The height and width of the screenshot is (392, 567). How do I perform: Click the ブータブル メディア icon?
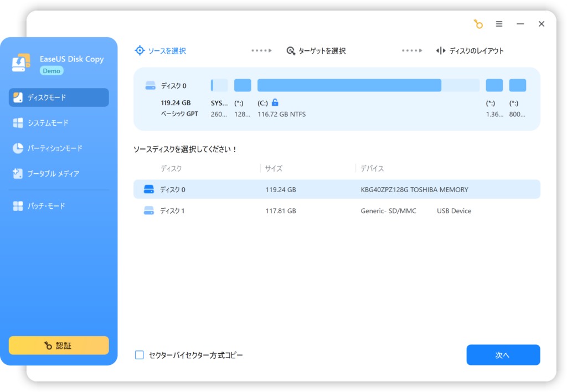point(18,174)
